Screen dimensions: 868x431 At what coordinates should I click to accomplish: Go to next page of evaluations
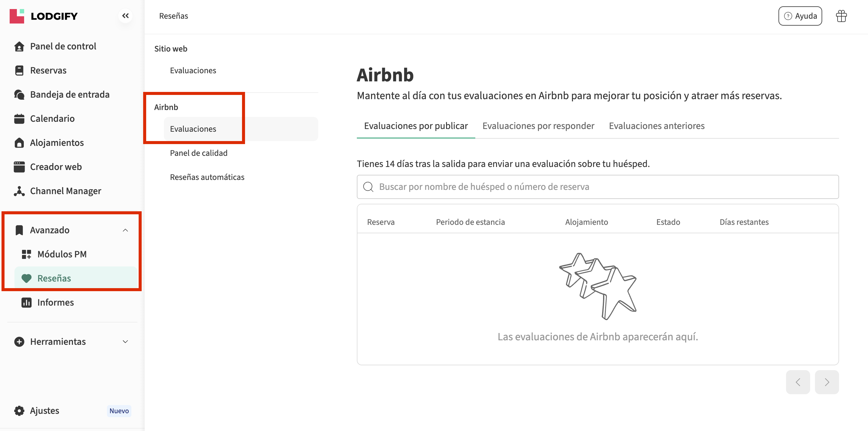(826, 382)
